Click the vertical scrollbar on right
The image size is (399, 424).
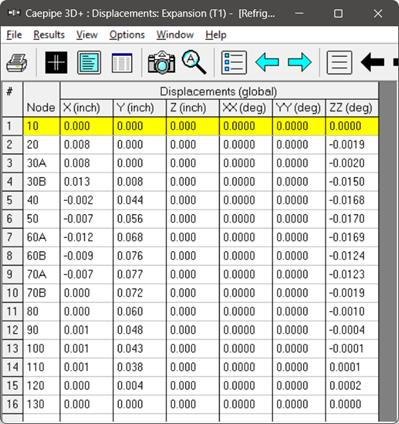pyautogui.click(x=388, y=250)
